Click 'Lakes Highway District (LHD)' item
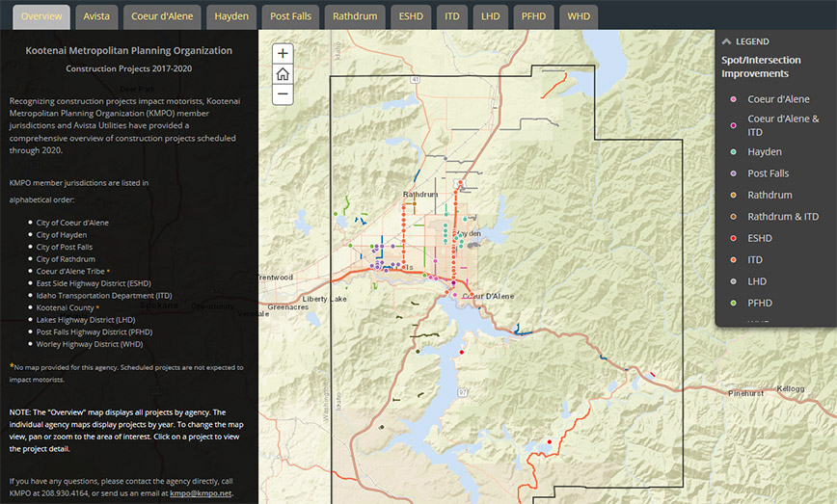Image resolution: width=837 pixels, height=504 pixels. click(x=86, y=320)
